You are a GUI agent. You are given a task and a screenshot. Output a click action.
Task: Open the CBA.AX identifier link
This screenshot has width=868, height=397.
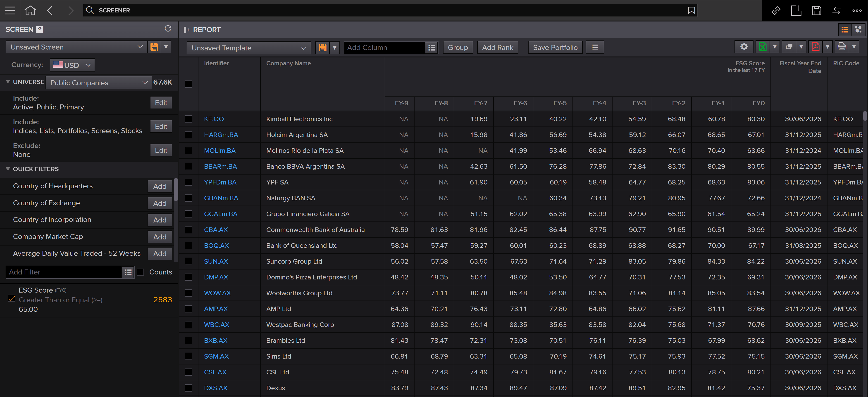point(216,230)
